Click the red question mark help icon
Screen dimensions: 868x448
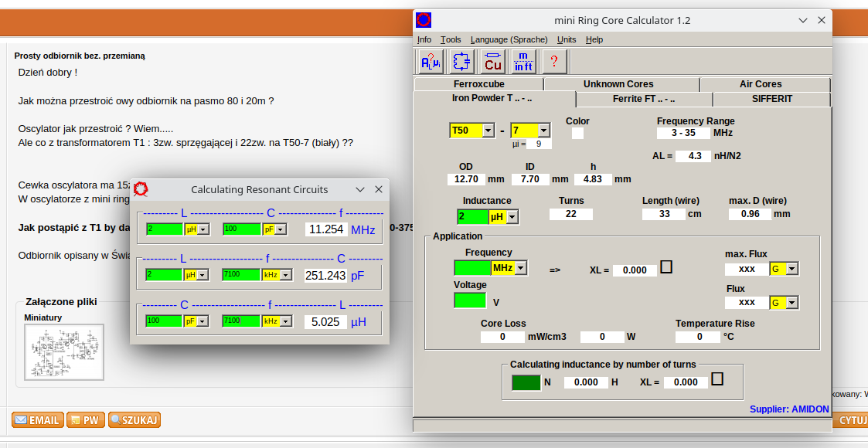pos(554,62)
